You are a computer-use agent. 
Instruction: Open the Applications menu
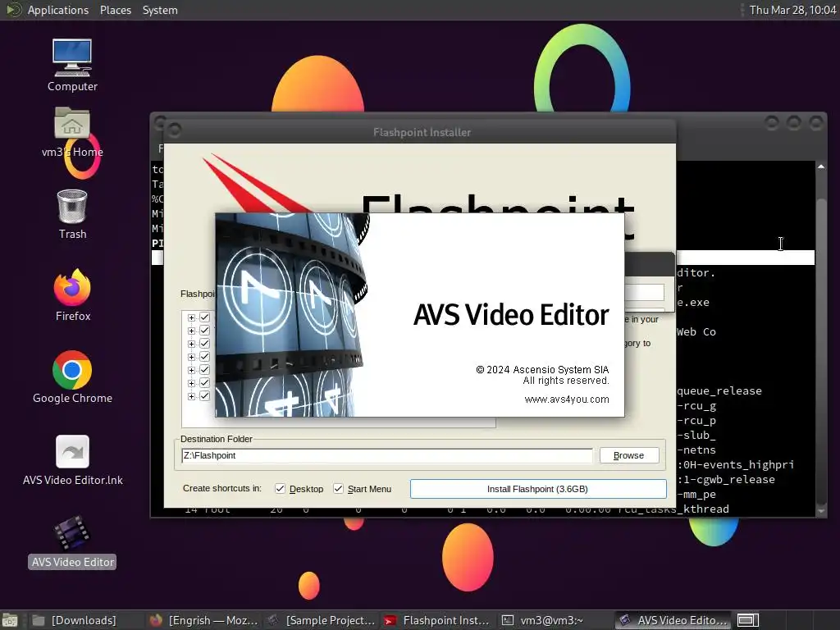58,10
